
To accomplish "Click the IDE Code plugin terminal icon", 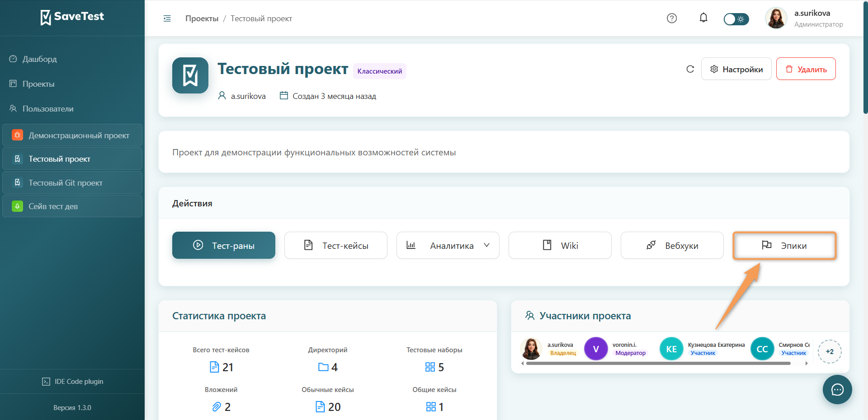I will [46, 382].
